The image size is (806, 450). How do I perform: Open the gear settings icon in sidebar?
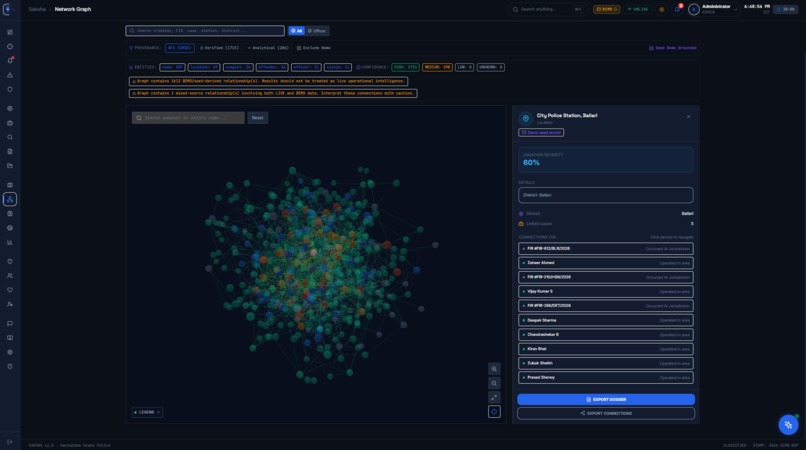tap(10, 352)
